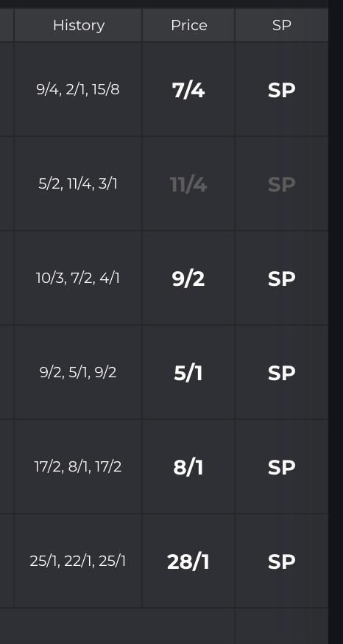Choose SP in the 8/1 row
Viewport: 343px width, 644px height.
point(282,466)
